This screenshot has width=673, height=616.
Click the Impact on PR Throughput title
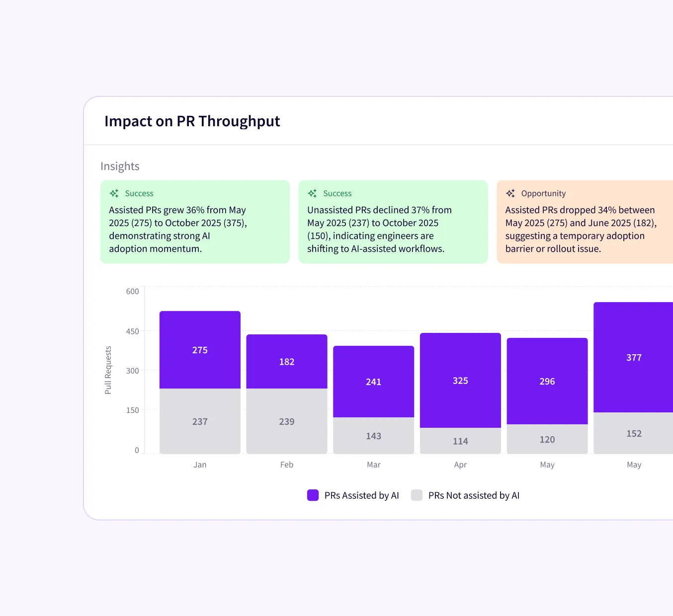pyautogui.click(x=192, y=121)
